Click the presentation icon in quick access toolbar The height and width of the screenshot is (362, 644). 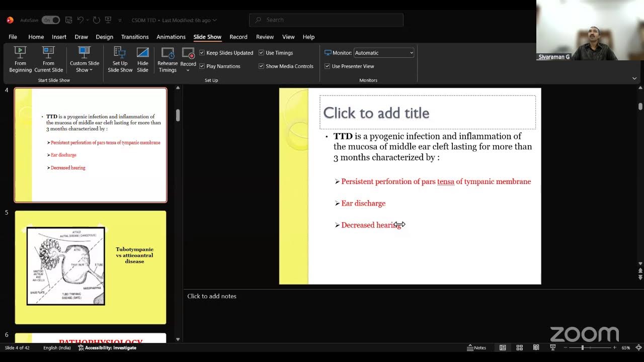click(108, 20)
